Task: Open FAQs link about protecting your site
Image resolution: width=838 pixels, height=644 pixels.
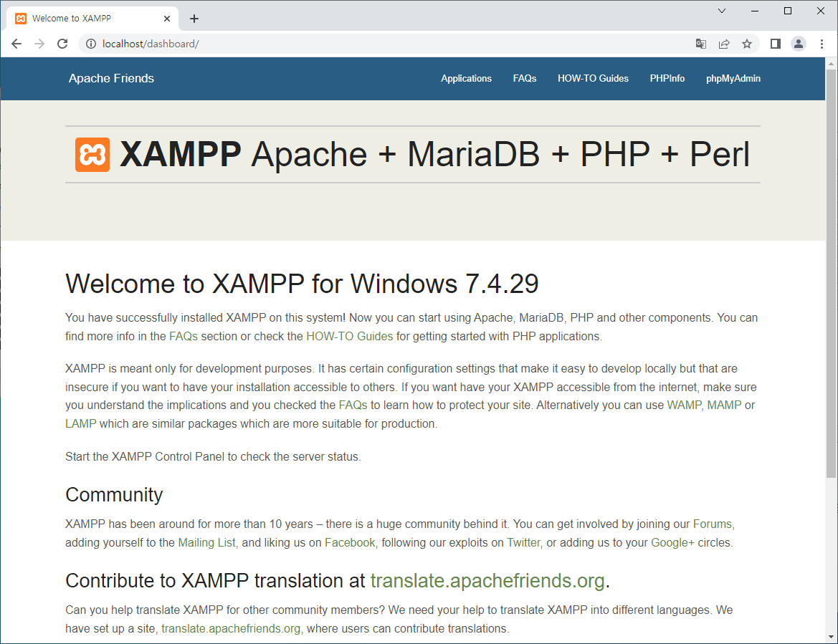Action: coord(353,405)
